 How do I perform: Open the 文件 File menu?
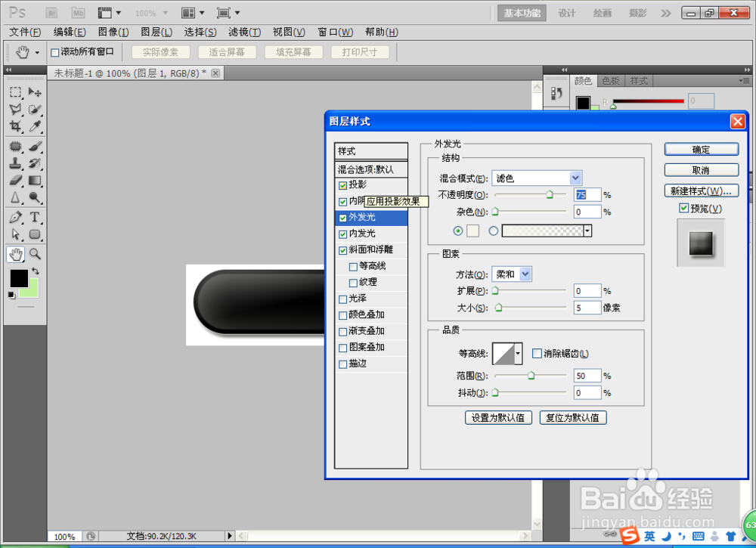[x=25, y=32]
